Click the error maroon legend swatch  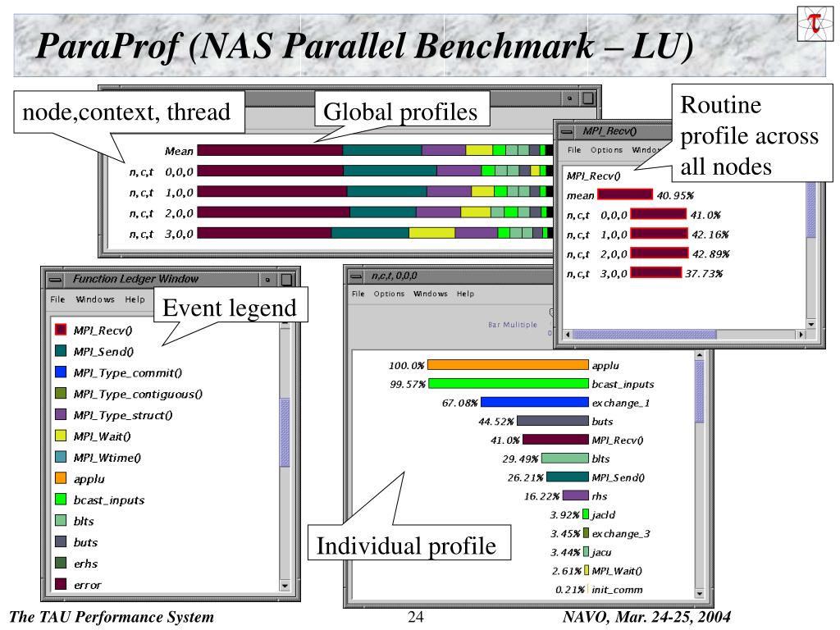coord(61,584)
